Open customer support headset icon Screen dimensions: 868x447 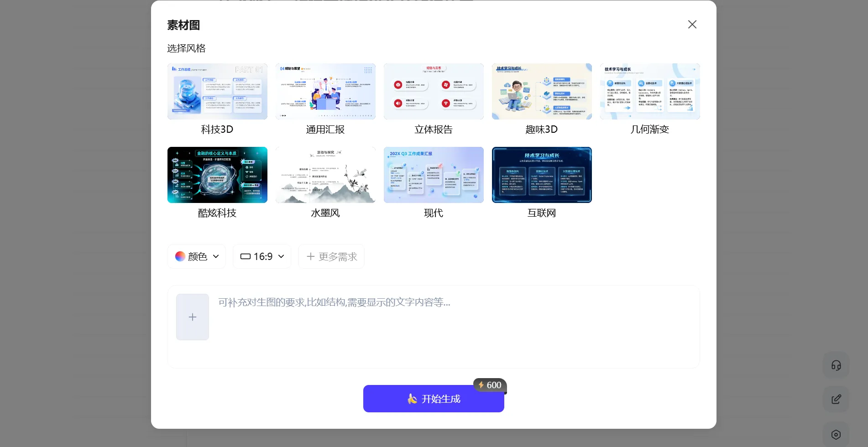[x=836, y=365]
